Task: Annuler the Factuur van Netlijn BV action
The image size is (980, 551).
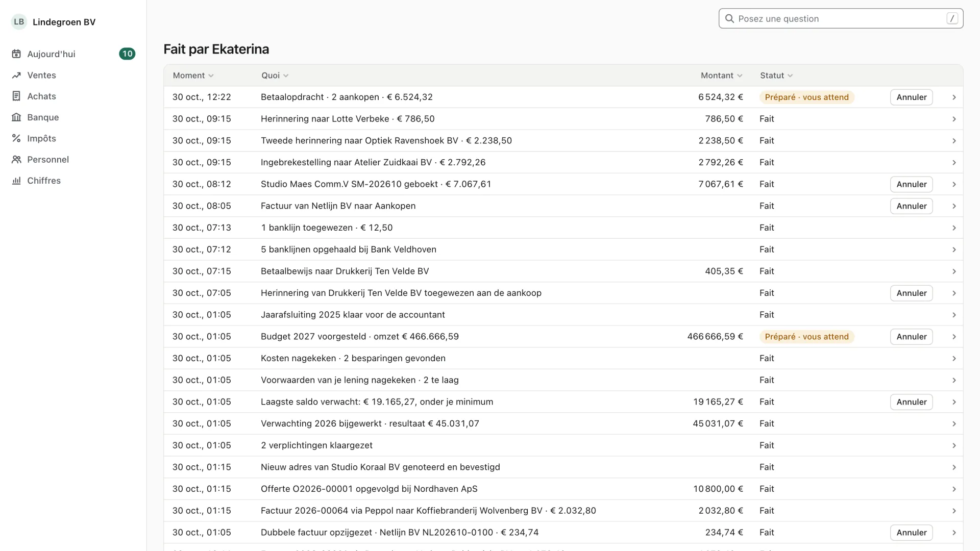Action: click(911, 206)
